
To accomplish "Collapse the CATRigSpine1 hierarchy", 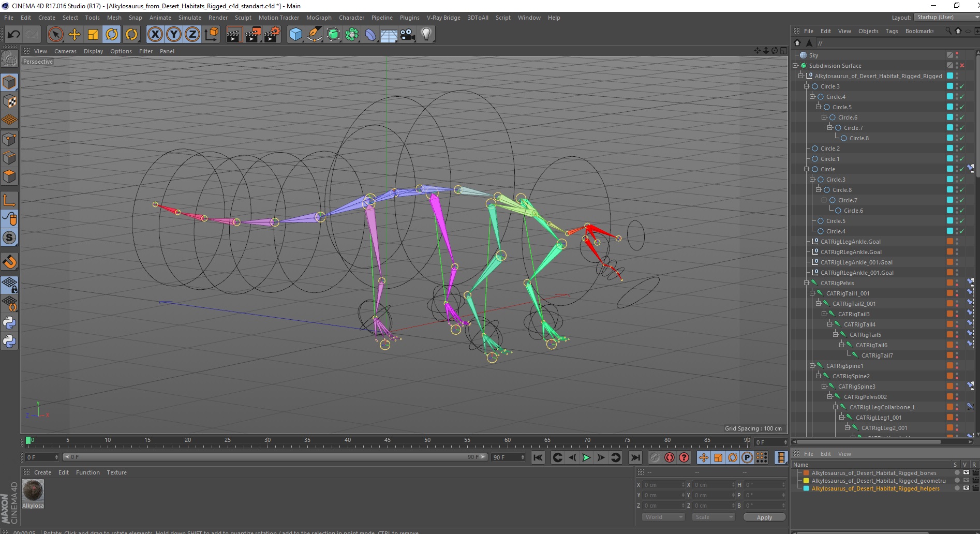I will (x=812, y=366).
